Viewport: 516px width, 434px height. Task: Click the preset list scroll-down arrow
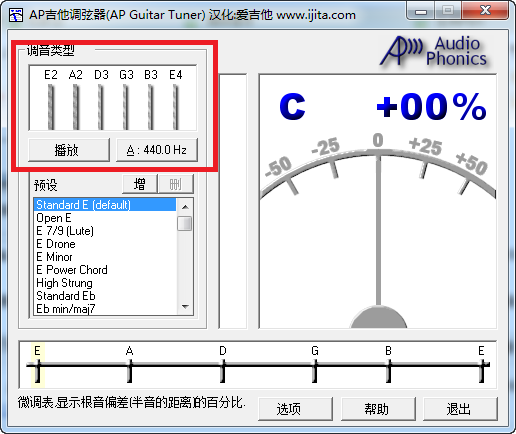tap(185, 307)
